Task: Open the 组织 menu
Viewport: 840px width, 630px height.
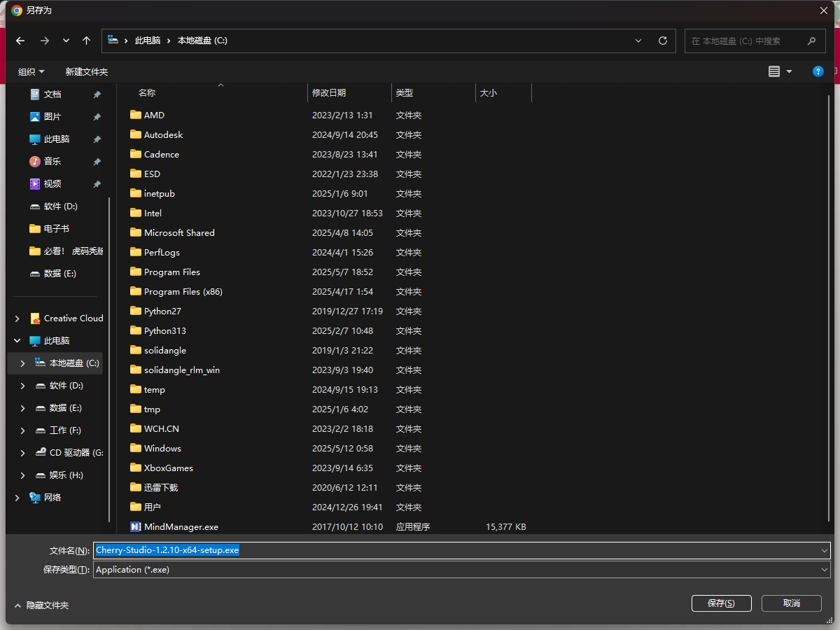Action: [x=31, y=71]
